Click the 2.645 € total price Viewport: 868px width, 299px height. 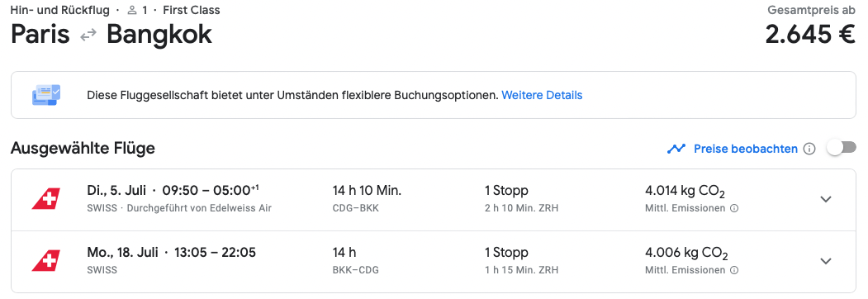pos(811,35)
